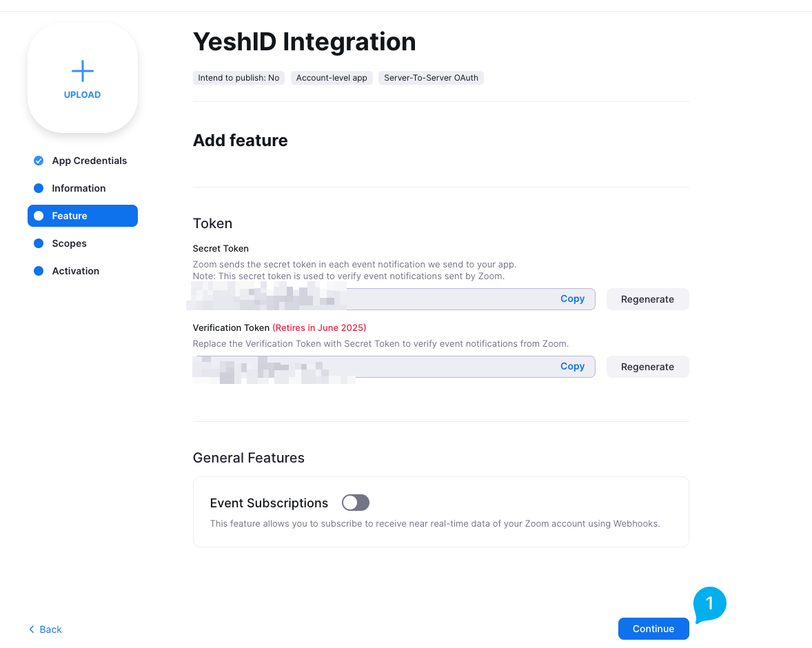The width and height of the screenshot is (812, 648).
Task: Open the App Credentials step
Action: pos(89,161)
